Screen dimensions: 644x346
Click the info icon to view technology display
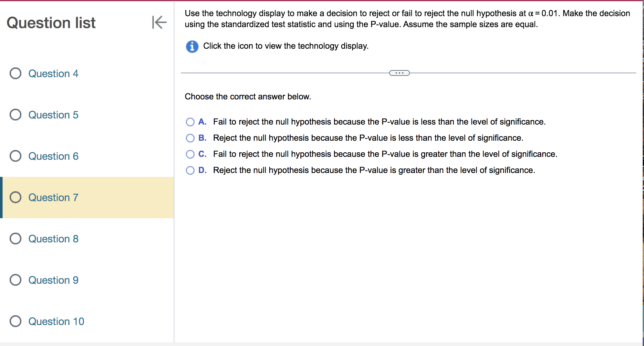click(192, 46)
